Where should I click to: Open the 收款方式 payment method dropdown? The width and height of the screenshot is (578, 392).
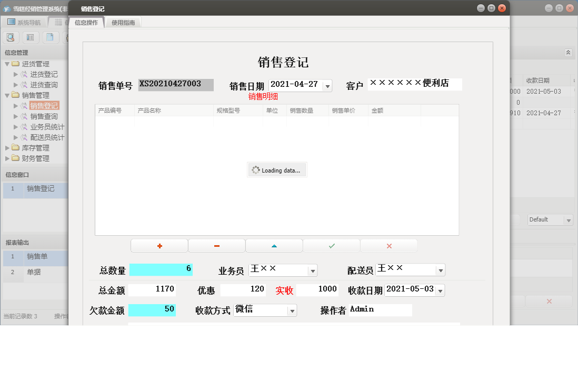291,310
